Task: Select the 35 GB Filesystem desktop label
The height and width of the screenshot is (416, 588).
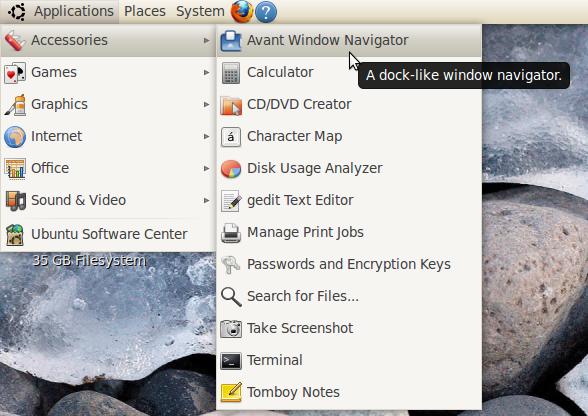Action: (89, 261)
